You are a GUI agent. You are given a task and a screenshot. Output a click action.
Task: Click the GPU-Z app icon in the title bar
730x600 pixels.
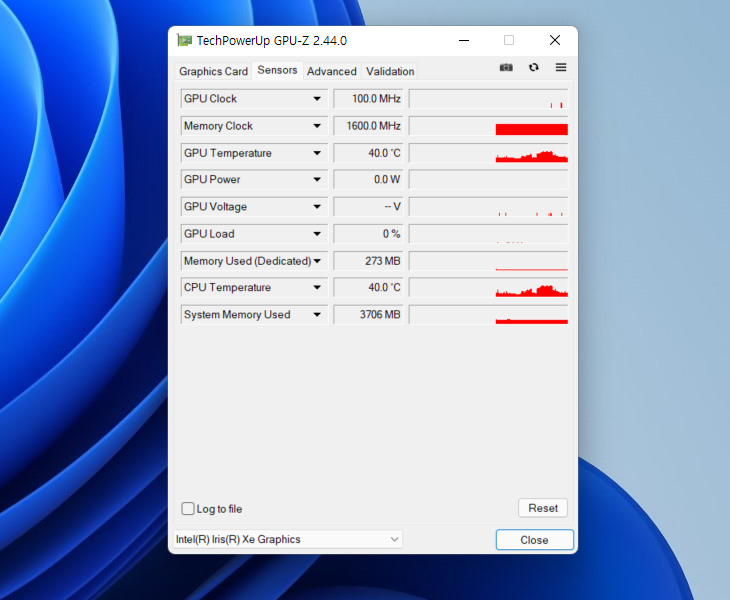[x=184, y=40]
